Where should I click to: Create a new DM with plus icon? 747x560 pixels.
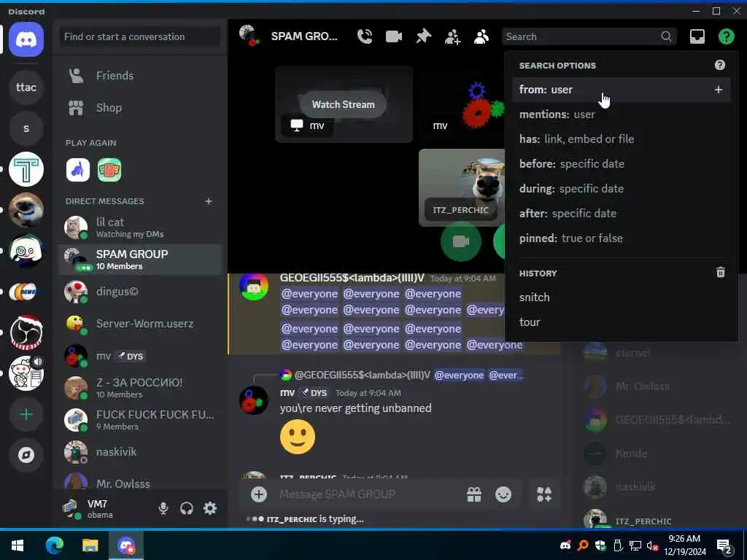tap(208, 201)
